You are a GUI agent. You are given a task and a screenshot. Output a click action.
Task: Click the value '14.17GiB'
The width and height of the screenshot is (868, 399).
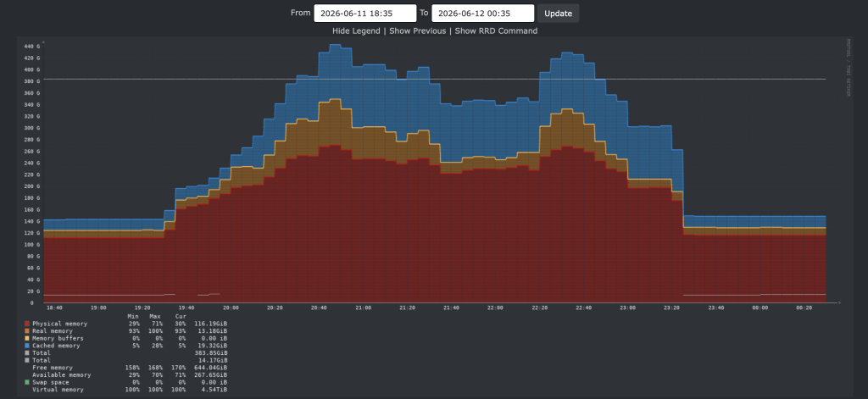pos(212,360)
